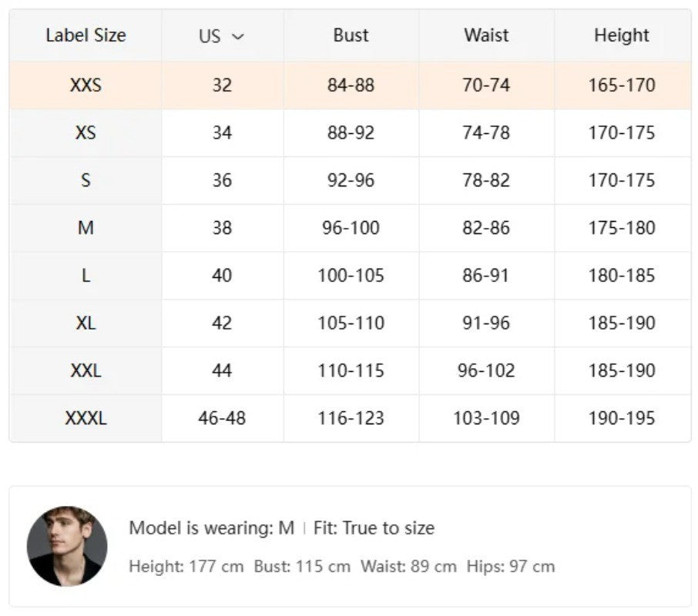The image size is (698, 616).
Task: Click the Height column header
Action: pyautogui.click(x=622, y=35)
